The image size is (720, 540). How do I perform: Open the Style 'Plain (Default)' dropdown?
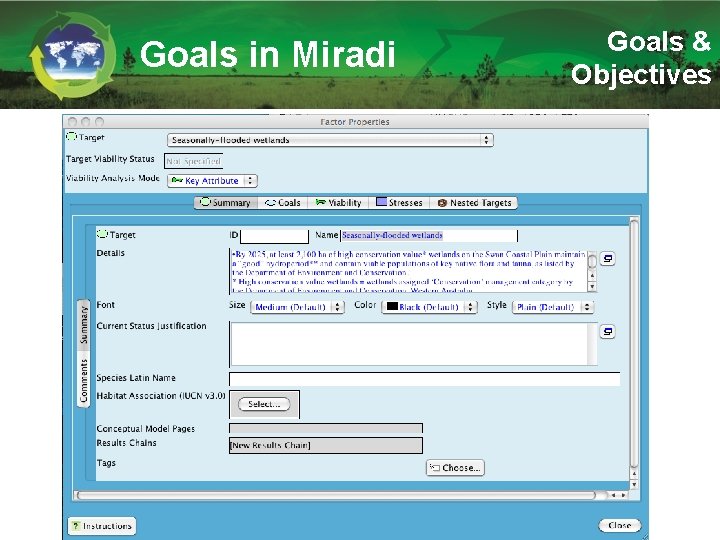click(553, 307)
